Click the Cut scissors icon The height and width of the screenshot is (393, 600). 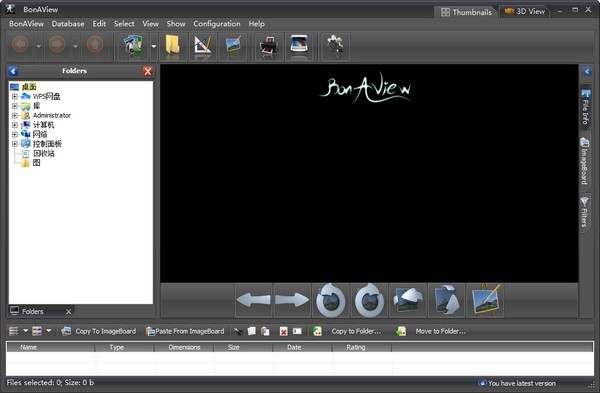pos(238,331)
